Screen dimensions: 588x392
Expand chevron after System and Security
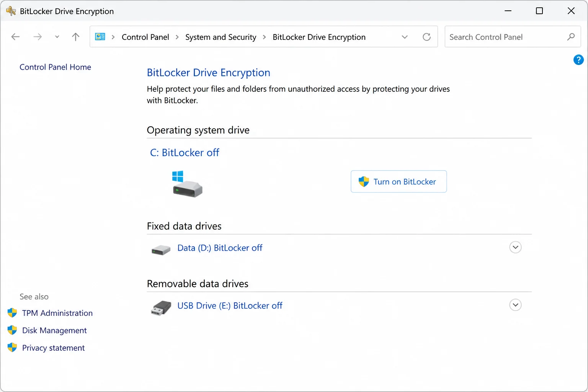265,37
